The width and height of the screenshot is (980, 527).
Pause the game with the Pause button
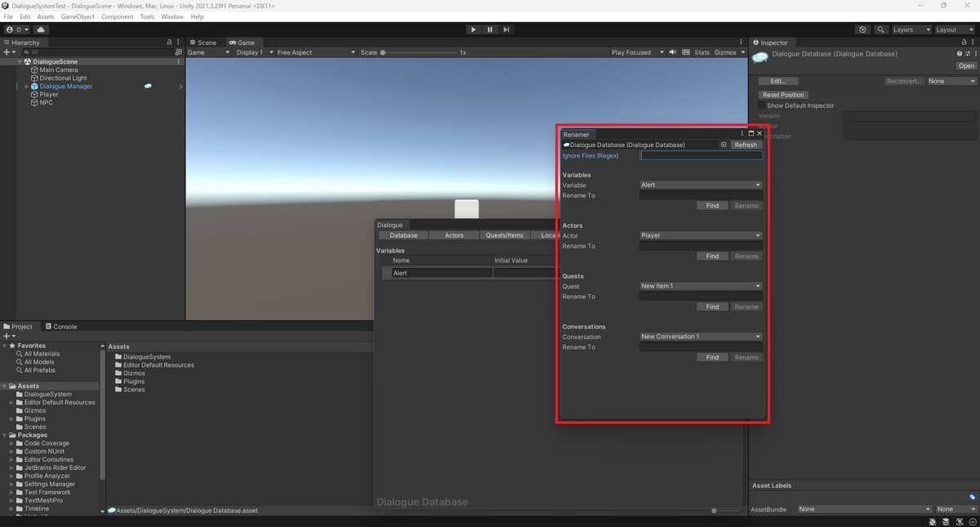[x=490, y=29]
